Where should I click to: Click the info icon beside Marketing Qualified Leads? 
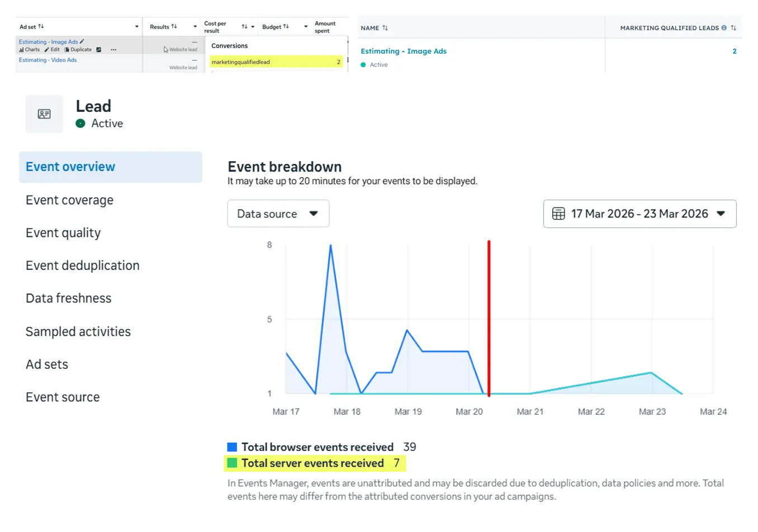[724, 27]
